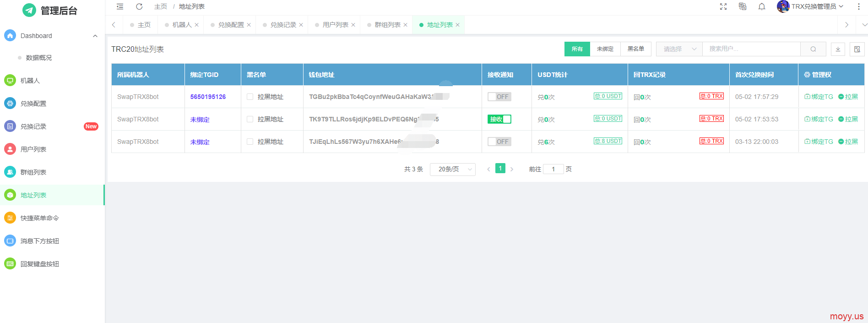Click 绑定TG for TGBu2pk address row
868x323 pixels.
(x=819, y=97)
